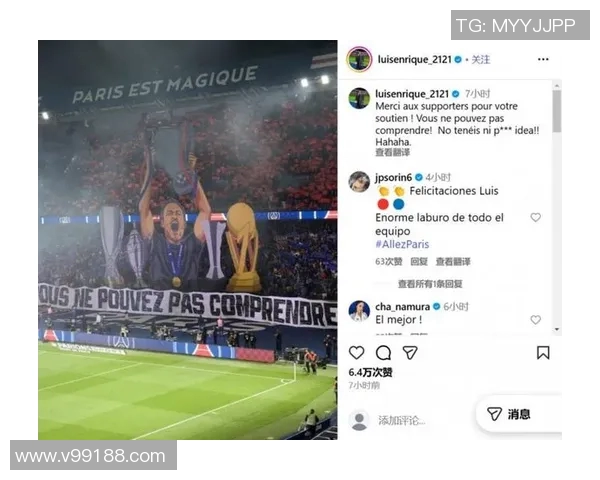Open the three-dot more options menu
The image size is (600, 480).
click(x=543, y=59)
